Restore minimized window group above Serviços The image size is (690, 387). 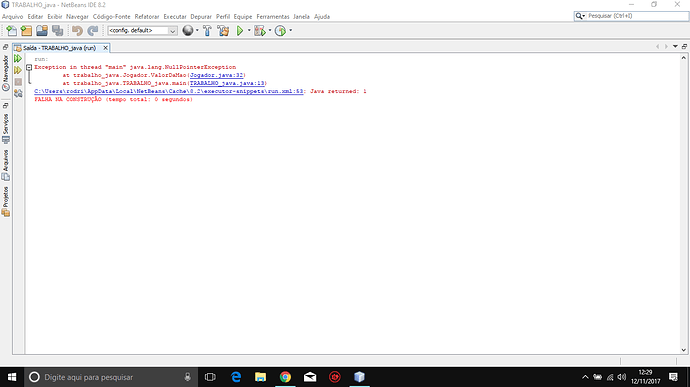pos(5,106)
